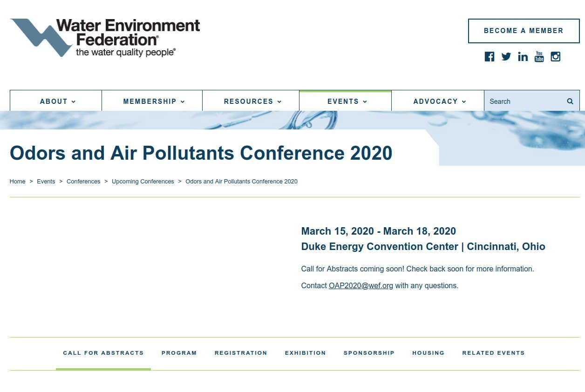Switch to the Sponsorship tab
This screenshot has height=392, width=585.
(369, 353)
